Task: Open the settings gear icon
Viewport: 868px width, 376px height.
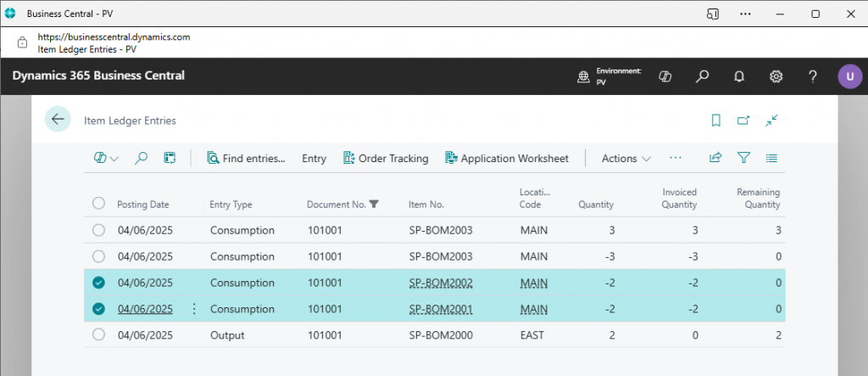Action: click(x=776, y=76)
